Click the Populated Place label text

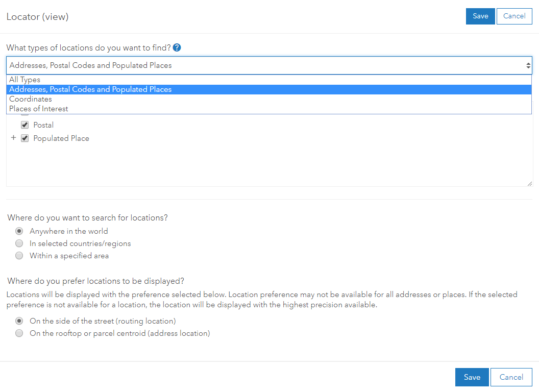coord(61,138)
